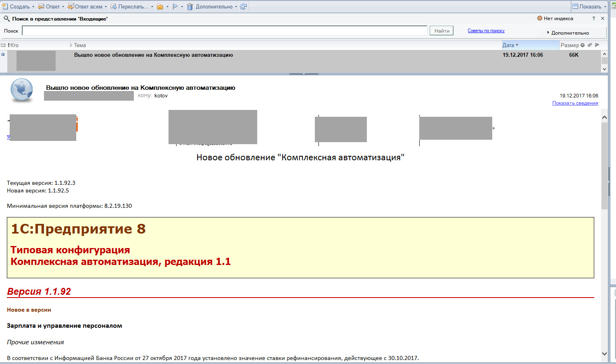
Task: Expand the folder dropdown arrow
Action: pos(167,7)
